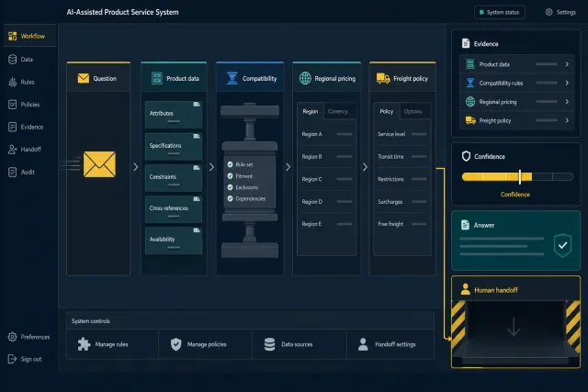Toggle the Exclusions check
588x392 pixels.
(231, 187)
